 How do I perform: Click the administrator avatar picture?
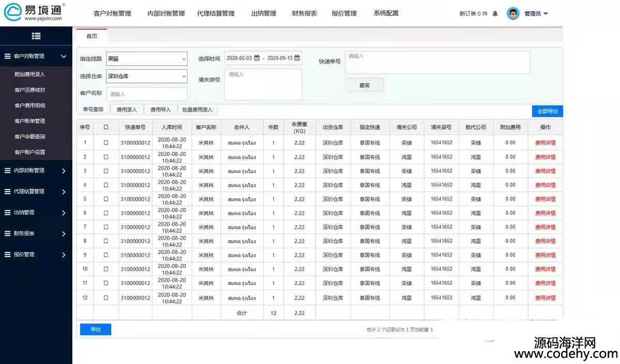click(513, 13)
